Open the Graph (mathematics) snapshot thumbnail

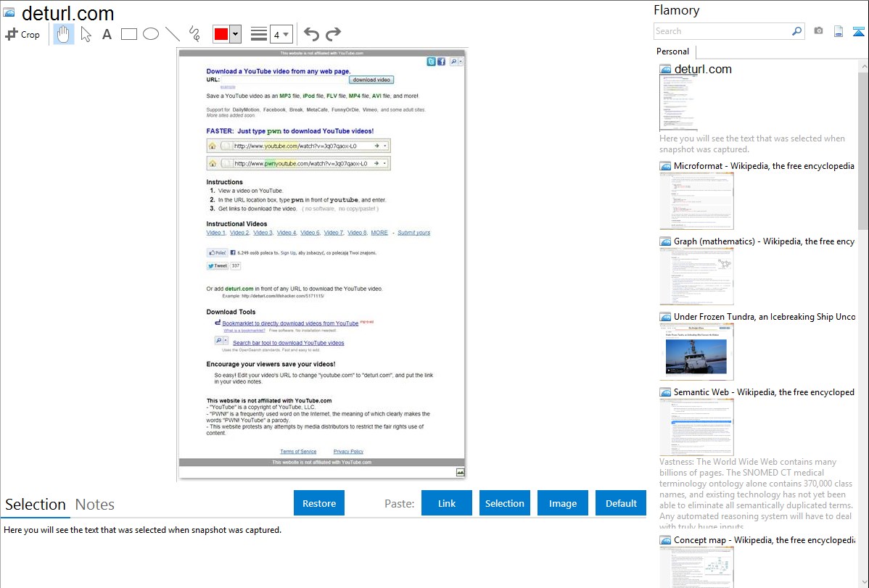[696, 276]
